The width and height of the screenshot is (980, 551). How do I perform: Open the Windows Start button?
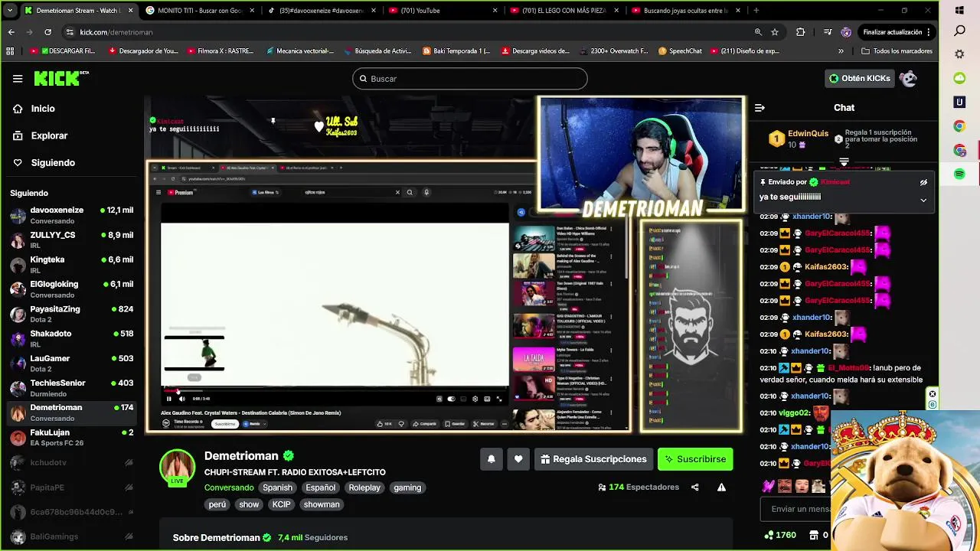959,11
